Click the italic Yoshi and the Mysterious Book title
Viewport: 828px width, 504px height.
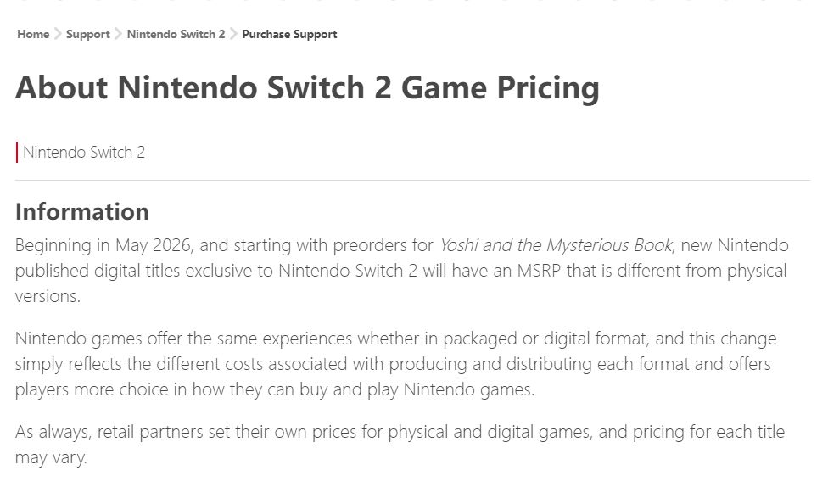coord(556,245)
